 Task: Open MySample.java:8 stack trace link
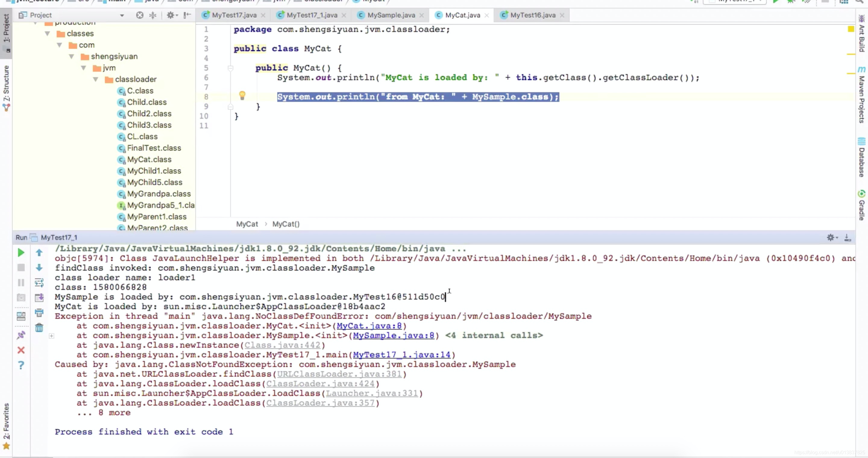coord(394,336)
